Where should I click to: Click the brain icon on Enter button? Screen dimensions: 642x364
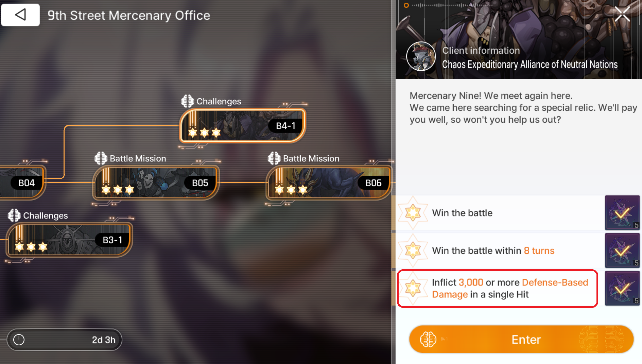pyautogui.click(x=428, y=339)
